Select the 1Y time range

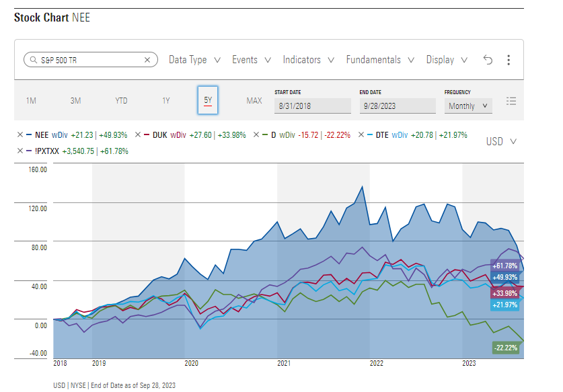[166, 101]
